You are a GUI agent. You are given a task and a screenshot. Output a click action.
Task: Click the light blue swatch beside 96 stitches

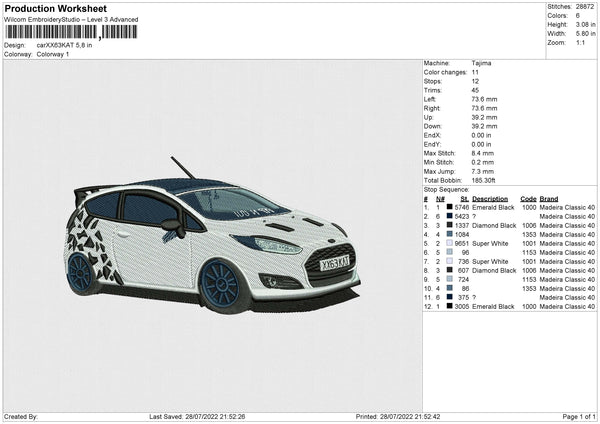click(450, 252)
